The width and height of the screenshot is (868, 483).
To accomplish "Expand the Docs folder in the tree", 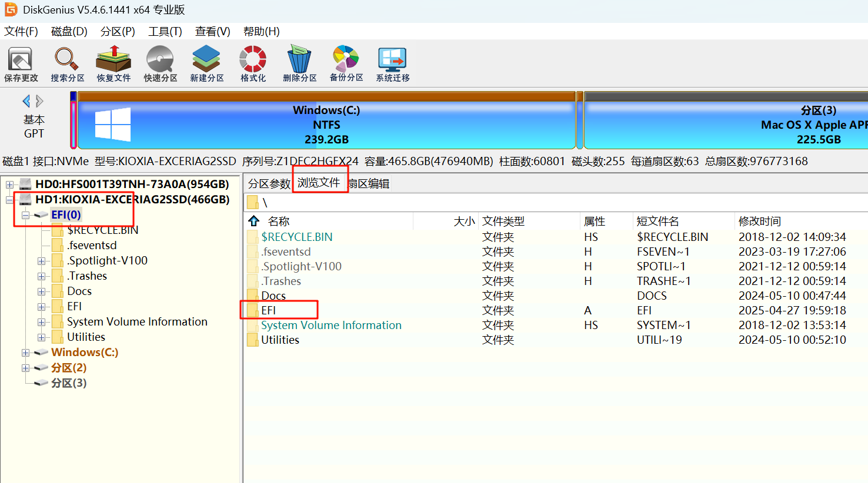I will [x=42, y=291].
